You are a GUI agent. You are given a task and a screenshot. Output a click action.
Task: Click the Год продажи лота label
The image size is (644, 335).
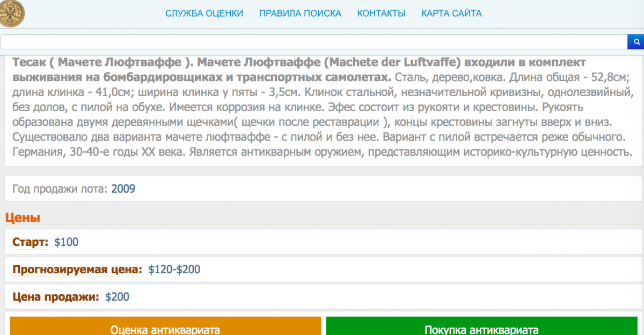tap(60, 189)
